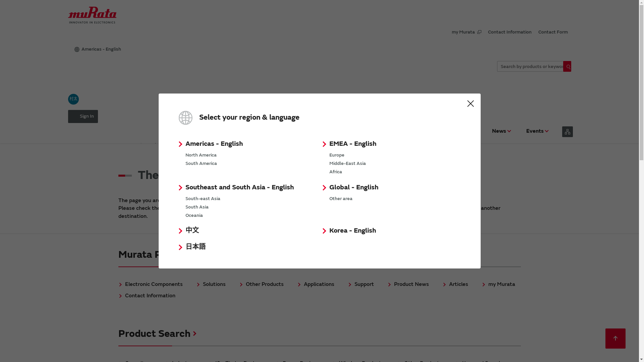Viewport: 644px width, 362px height.
Task: Expand the Events menu dropdown
Action: pos(537,131)
